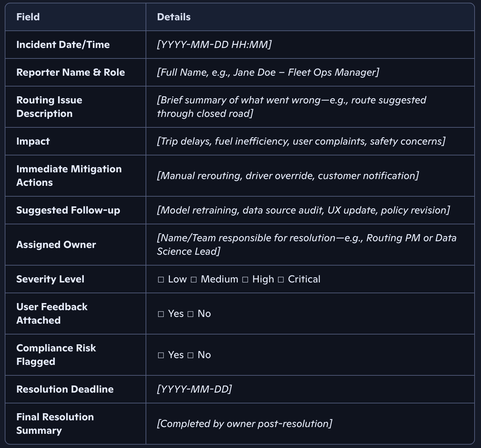
Task: Check the Low severity checkbox
Action: click(x=161, y=280)
